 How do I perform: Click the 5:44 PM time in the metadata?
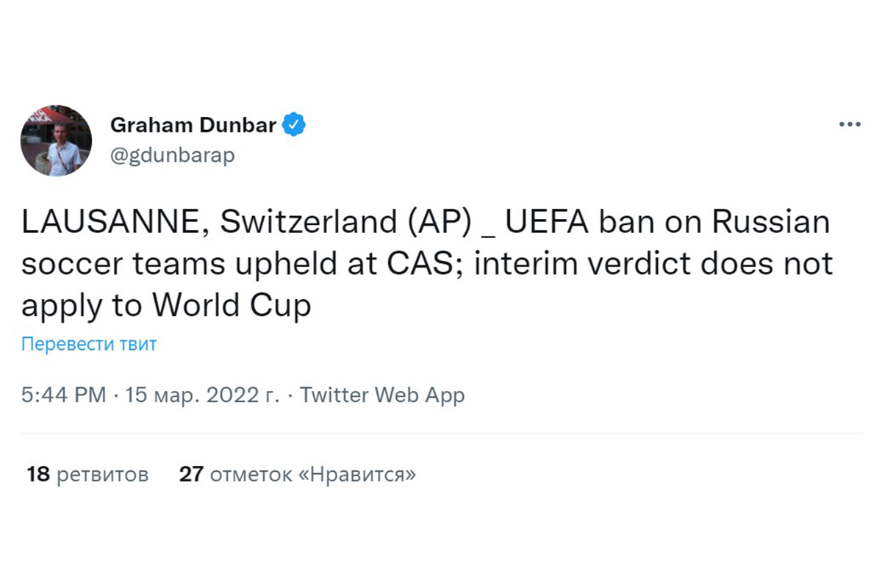pyautogui.click(x=61, y=395)
